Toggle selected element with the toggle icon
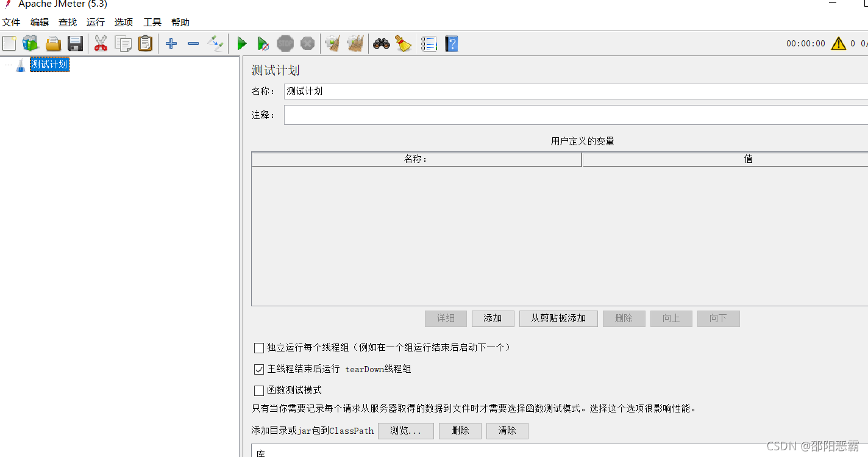868x457 pixels. pos(215,43)
